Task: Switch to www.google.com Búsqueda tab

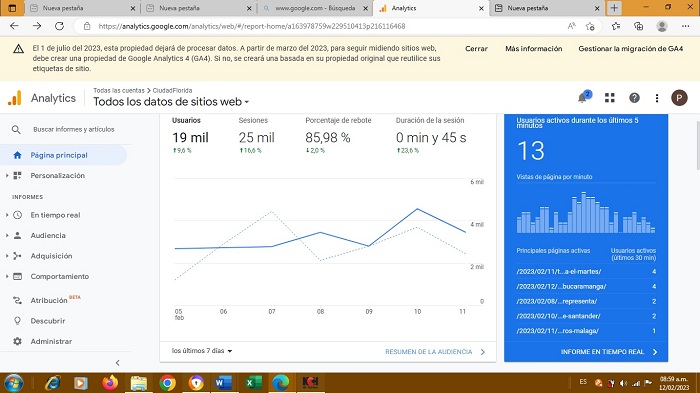Action: click(315, 8)
